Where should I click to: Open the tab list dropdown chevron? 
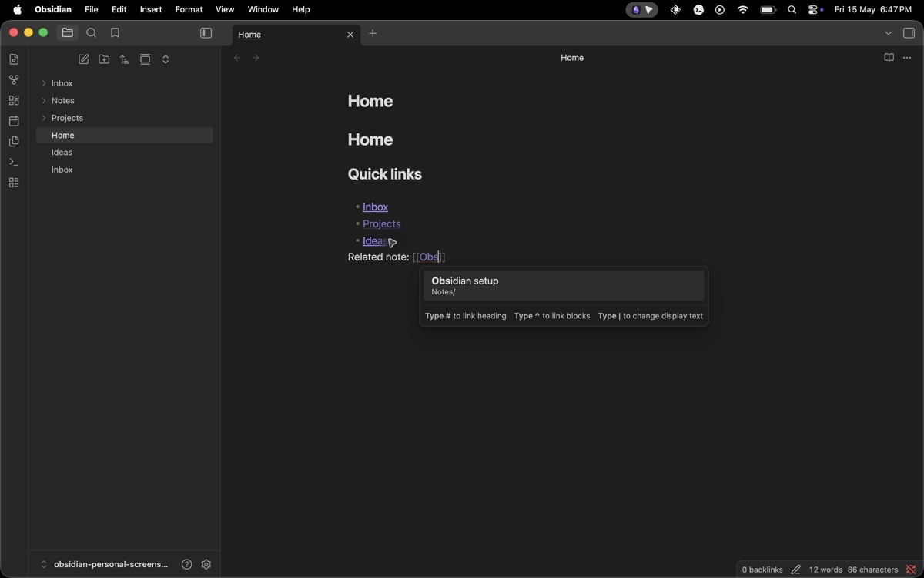click(888, 34)
